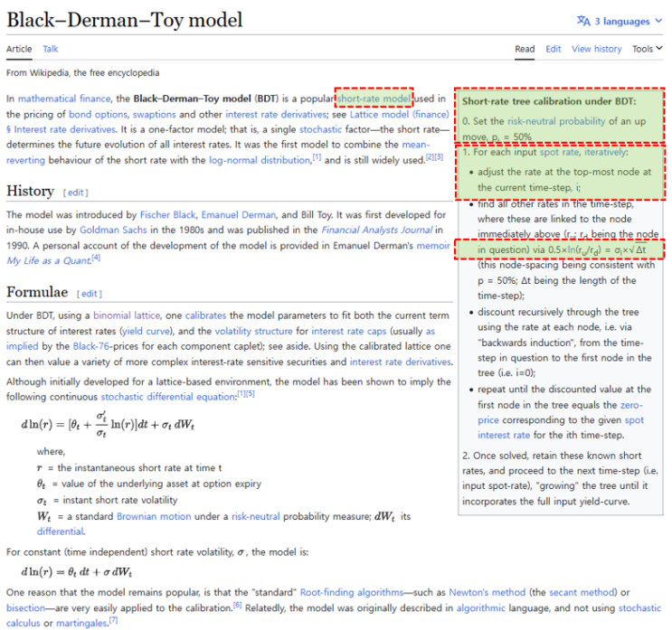The height and width of the screenshot is (630, 672).
Task: Select the Read tab
Action: (x=525, y=49)
